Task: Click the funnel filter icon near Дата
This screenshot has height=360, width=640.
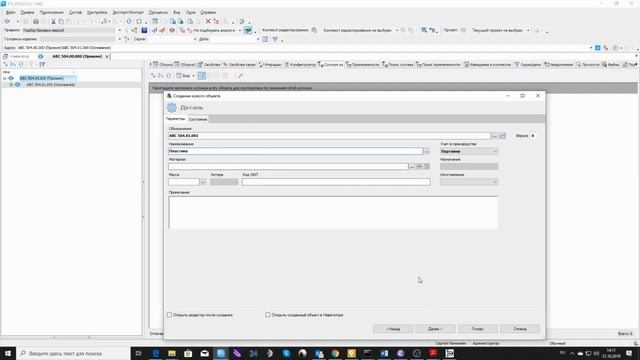Action: 275,39
